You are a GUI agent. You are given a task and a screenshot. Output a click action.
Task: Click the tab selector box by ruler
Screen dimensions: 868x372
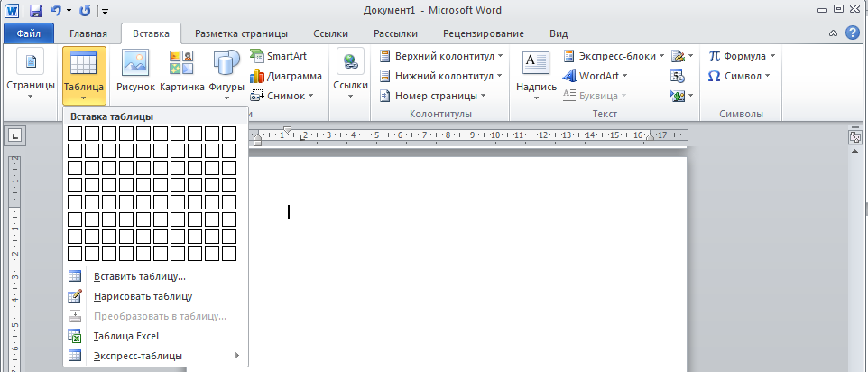pyautogui.click(x=16, y=135)
